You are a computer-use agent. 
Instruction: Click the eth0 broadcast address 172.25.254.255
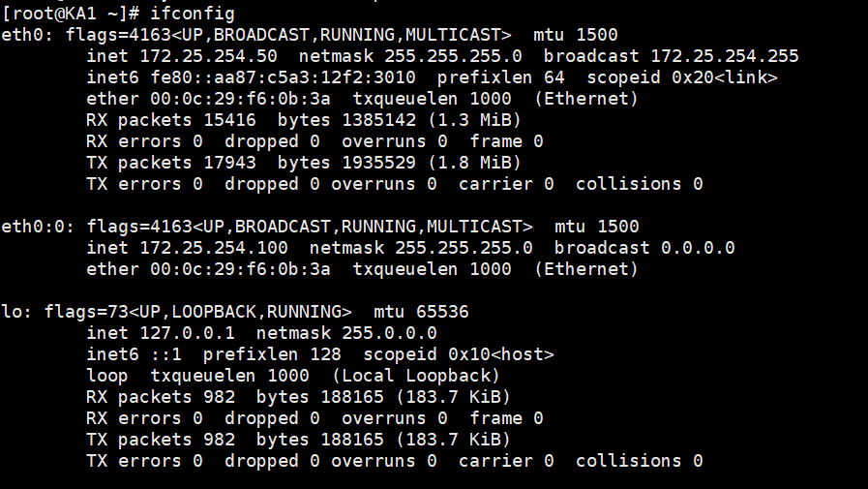click(724, 56)
